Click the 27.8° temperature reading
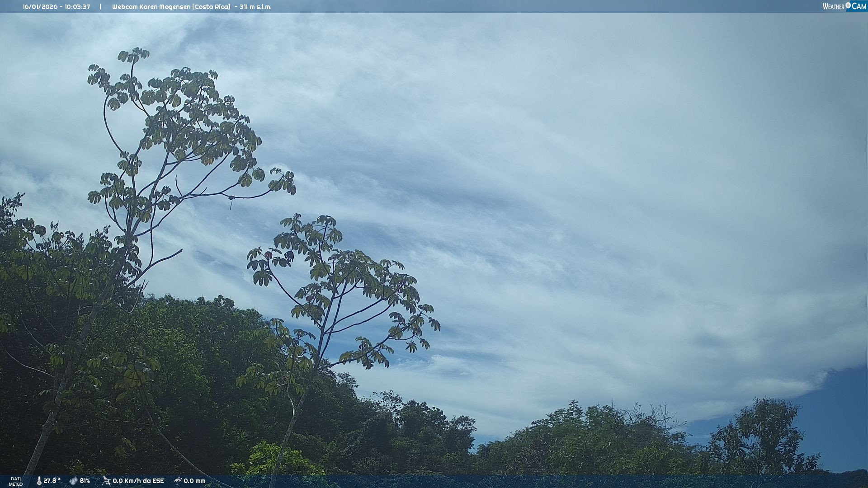868x488 pixels. point(52,481)
